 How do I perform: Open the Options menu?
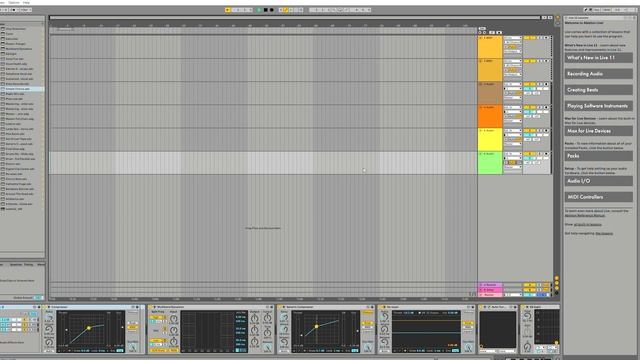coord(14,2)
